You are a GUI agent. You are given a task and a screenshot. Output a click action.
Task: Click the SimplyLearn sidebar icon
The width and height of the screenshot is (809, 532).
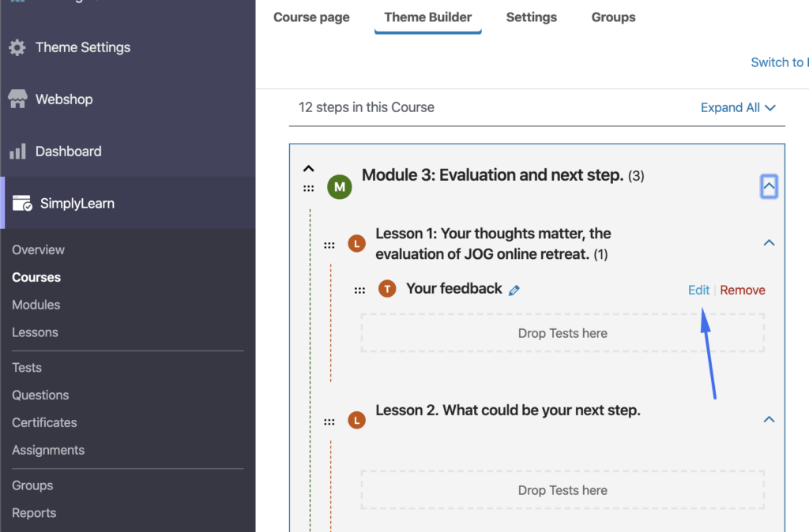[21, 204]
